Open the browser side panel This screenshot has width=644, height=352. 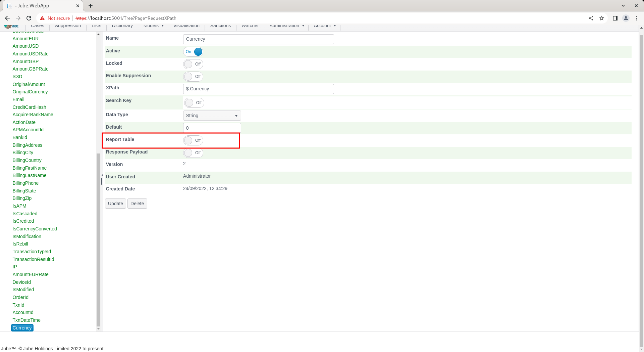[615, 18]
